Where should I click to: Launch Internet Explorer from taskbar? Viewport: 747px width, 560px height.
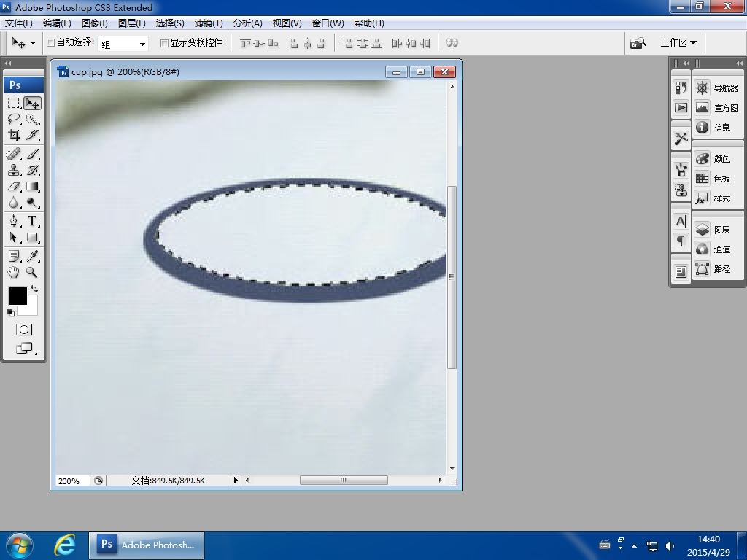65,545
